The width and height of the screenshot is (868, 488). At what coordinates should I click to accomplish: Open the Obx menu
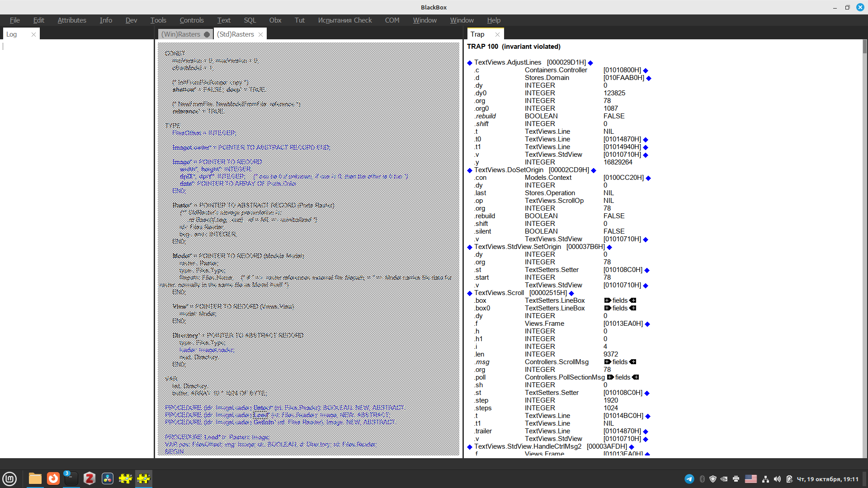275,20
